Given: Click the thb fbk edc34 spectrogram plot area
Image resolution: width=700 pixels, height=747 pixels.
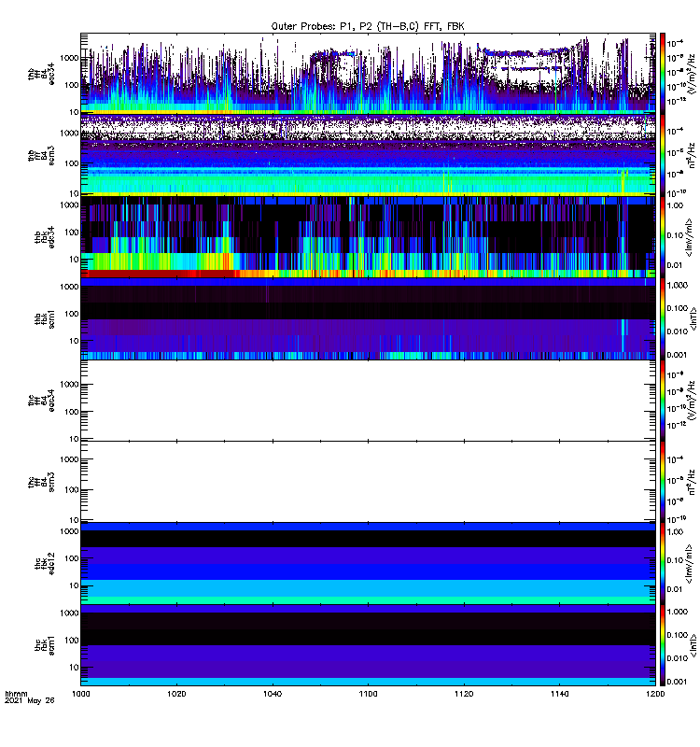Looking at the screenshot, I should click(x=368, y=237).
